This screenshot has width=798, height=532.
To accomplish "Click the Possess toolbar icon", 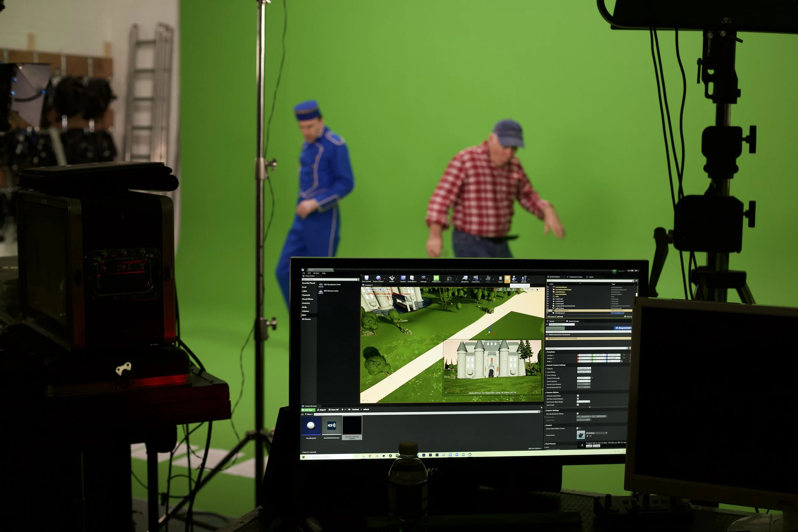I will 514,279.
